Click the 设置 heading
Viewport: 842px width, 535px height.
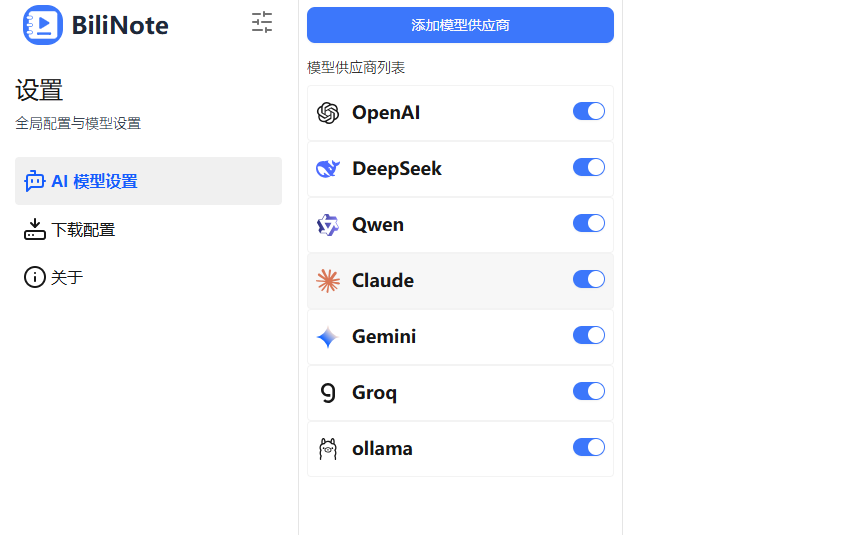(39, 90)
